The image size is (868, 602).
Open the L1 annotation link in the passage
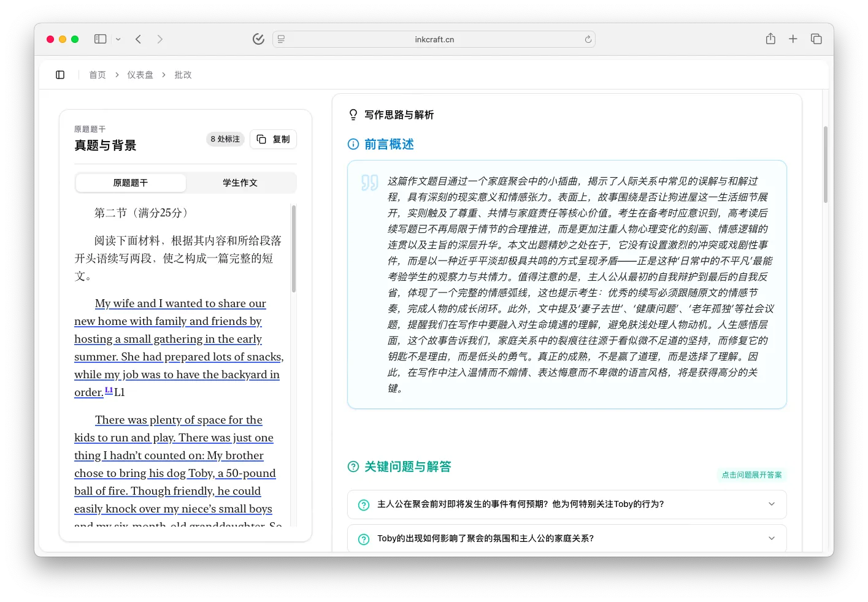pos(108,390)
